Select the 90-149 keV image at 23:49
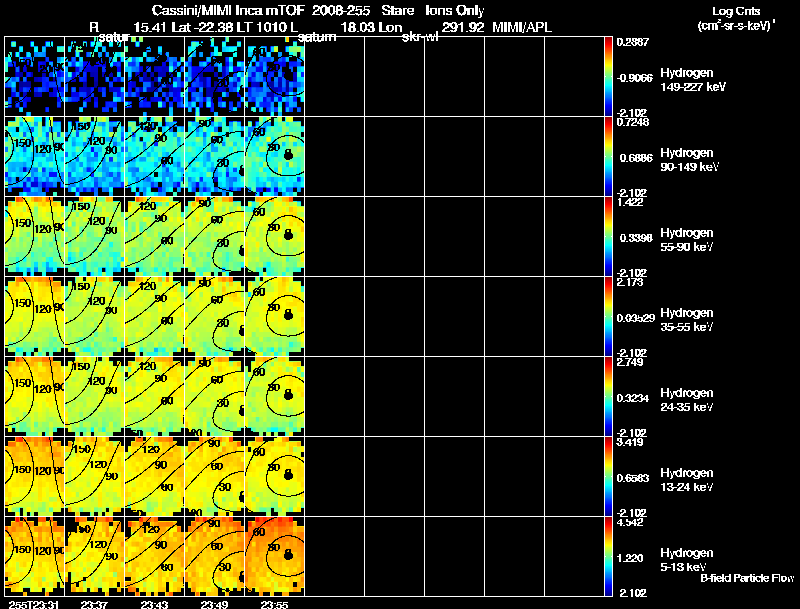 214,157
